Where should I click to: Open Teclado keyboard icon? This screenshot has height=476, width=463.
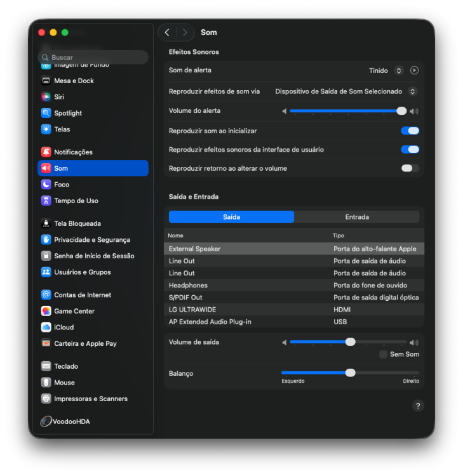point(46,366)
